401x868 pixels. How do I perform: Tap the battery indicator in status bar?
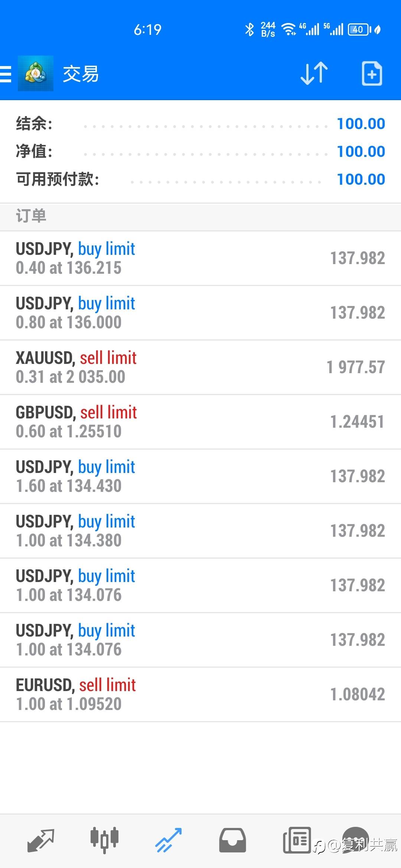tap(359, 30)
